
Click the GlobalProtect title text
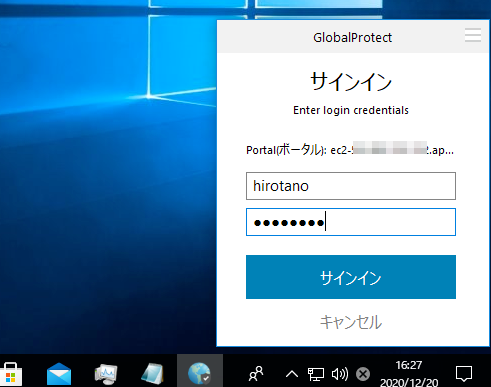(352, 37)
